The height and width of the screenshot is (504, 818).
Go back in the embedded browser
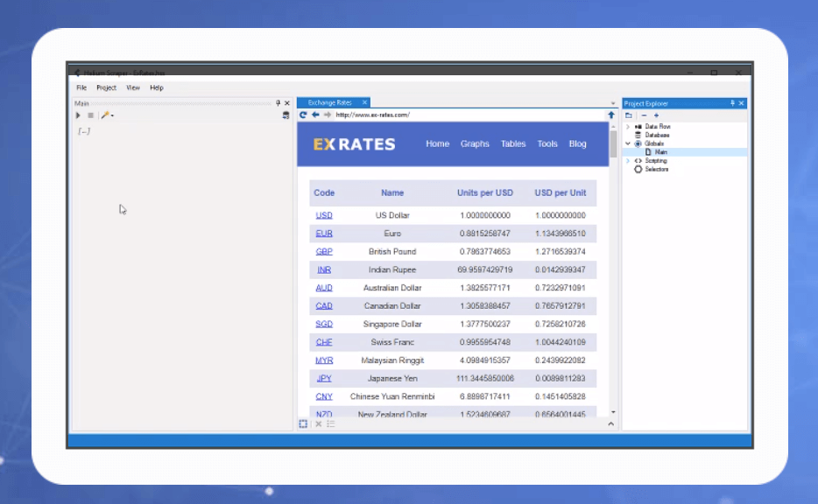(315, 115)
